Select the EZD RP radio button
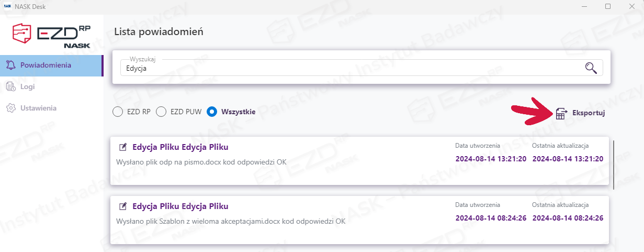Screen dimensions: 644x252 [x=118, y=112]
